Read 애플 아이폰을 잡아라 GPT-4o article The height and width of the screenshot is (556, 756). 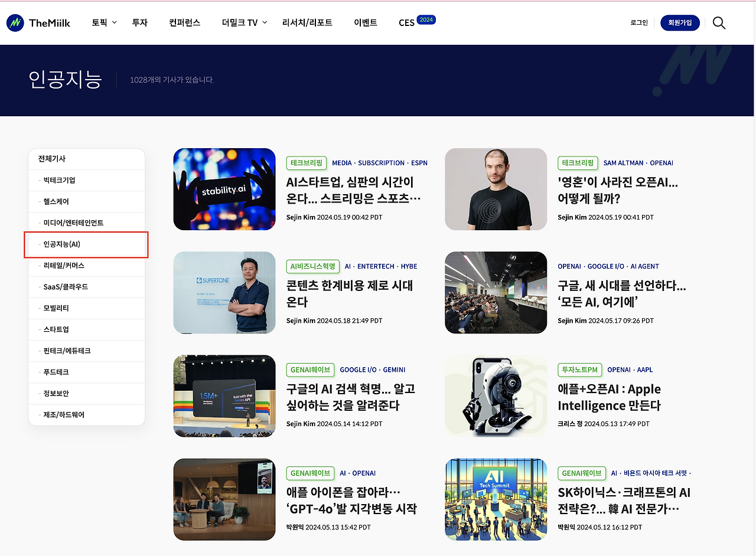click(351, 501)
